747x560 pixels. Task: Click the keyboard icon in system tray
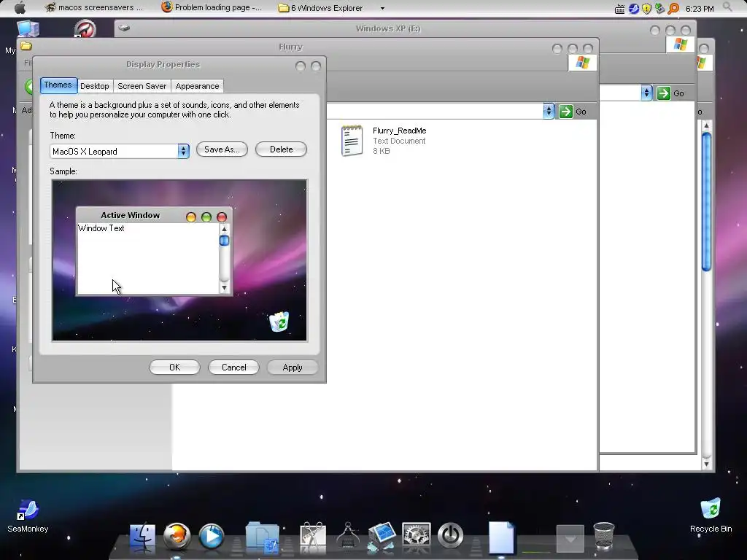click(x=619, y=9)
